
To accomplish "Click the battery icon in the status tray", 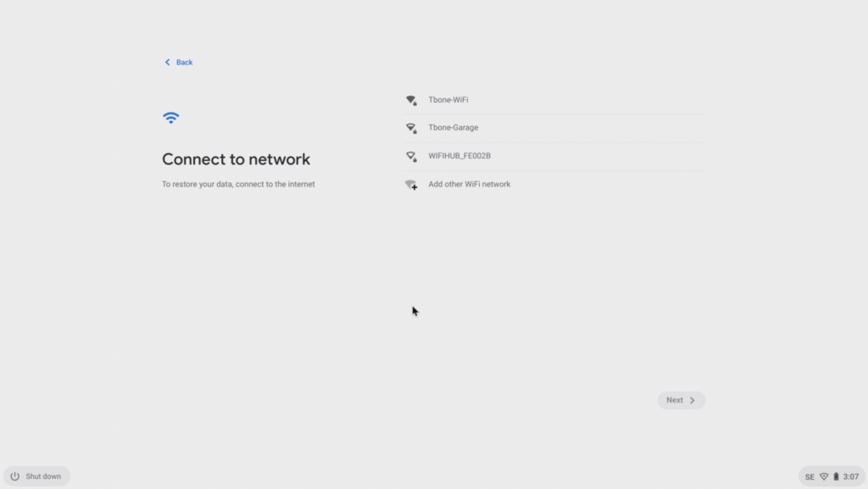I will 836,477.
